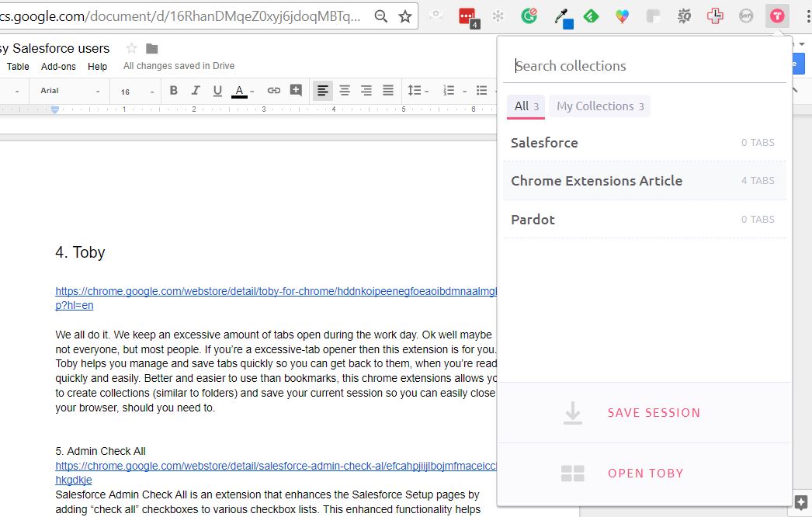The width and height of the screenshot is (812, 517).
Task: Switch to the All tab in Toby
Action: (526, 106)
